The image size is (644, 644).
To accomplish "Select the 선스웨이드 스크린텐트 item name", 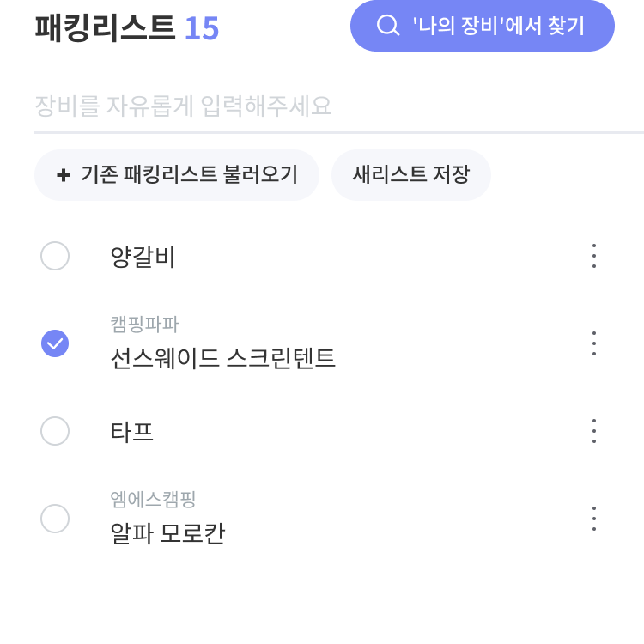I will click(223, 358).
